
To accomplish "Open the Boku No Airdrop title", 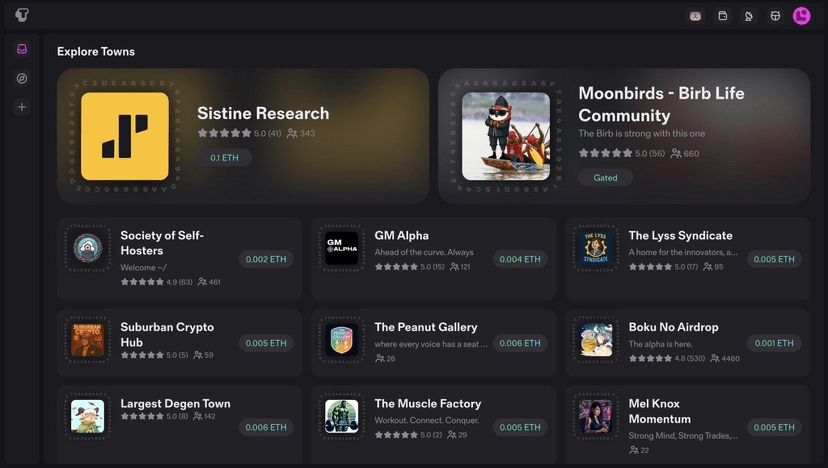I will click(673, 327).
